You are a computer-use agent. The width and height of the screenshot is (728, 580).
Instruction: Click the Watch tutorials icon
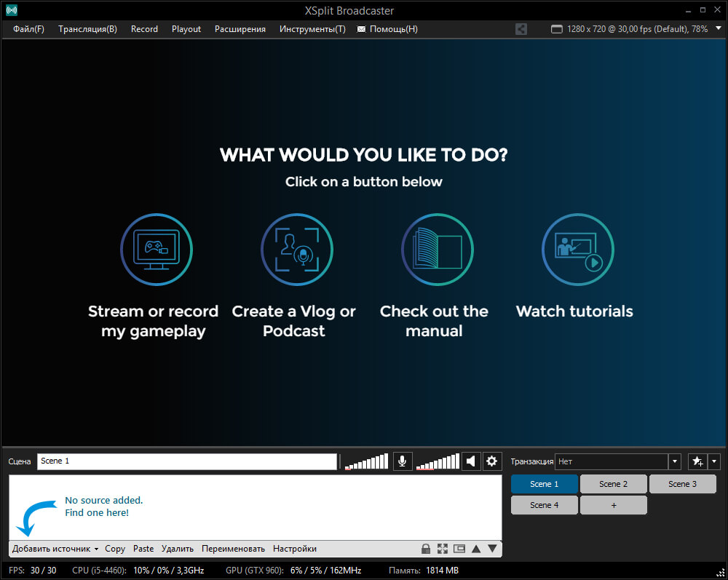point(578,250)
